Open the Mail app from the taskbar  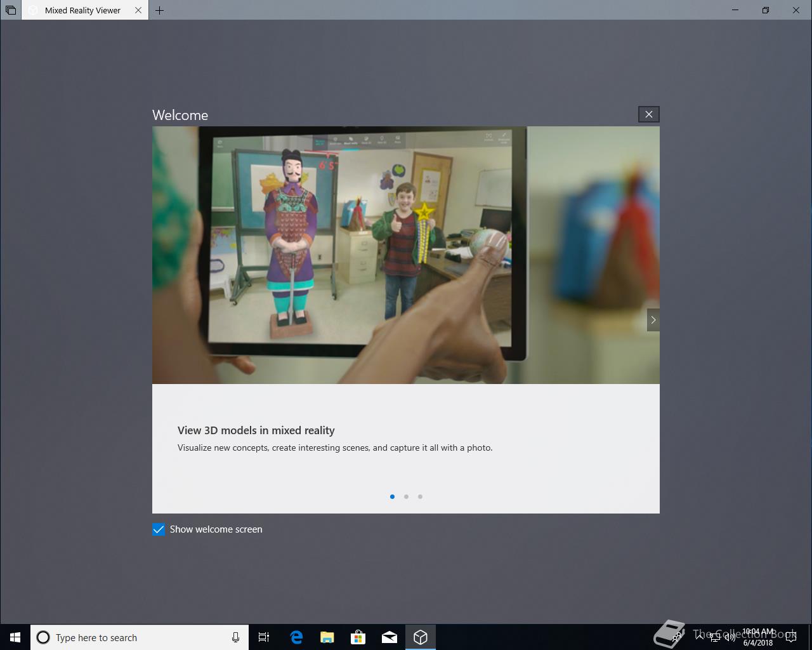pyautogui.click(x=390, y=637)
